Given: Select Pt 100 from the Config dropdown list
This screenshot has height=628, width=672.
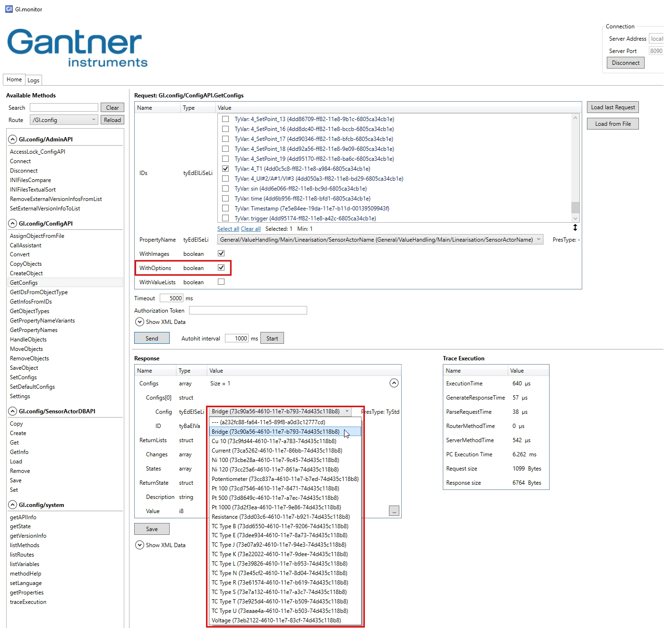Looking at the screenshot, I should tap(275, 488).
